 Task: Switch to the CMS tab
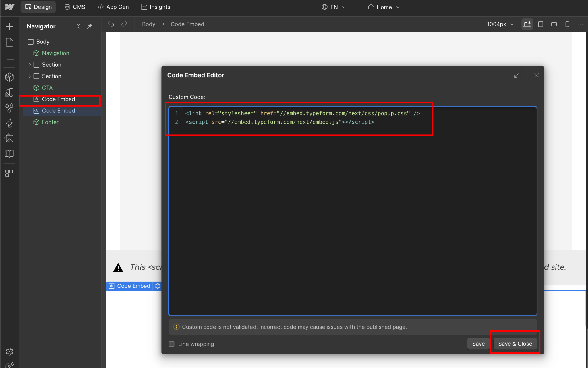point(75,7)
